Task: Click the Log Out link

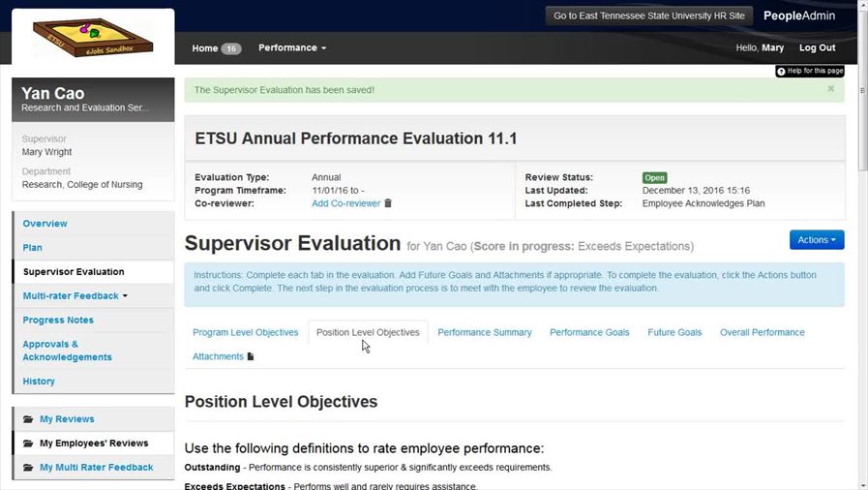Action: 817,47
